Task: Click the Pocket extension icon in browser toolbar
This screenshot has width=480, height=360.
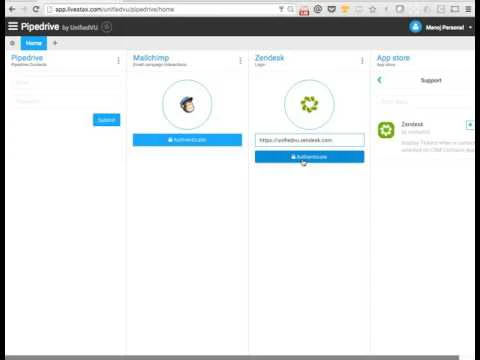Action: [x=331, y=9]
